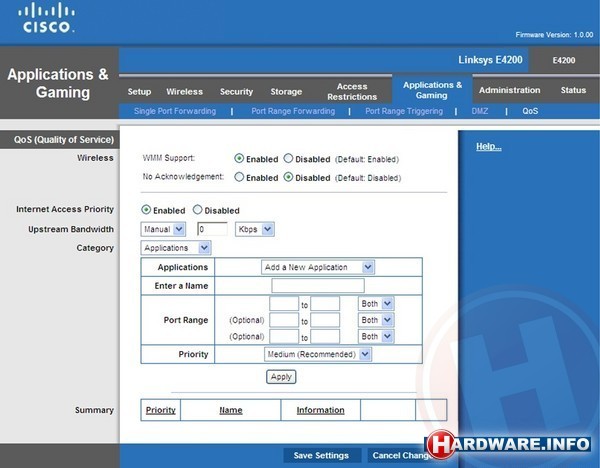Click the Cisco logo
The image size is (600, 468).
[46, 18]
